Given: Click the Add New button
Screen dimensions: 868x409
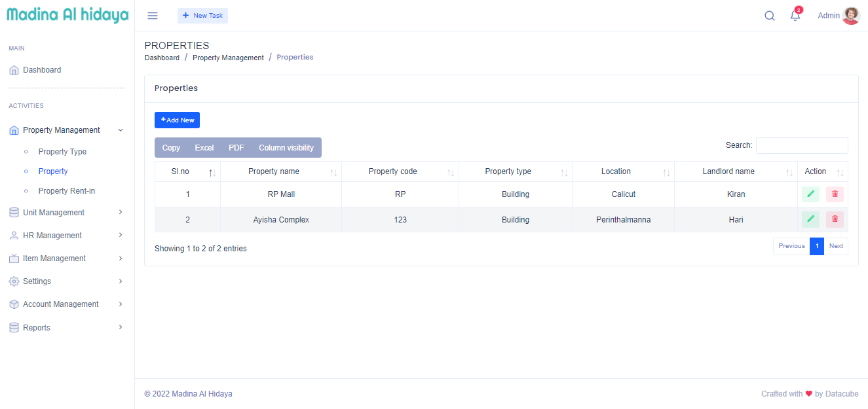Looking at the screenshot, I should (x=177, y=120).
